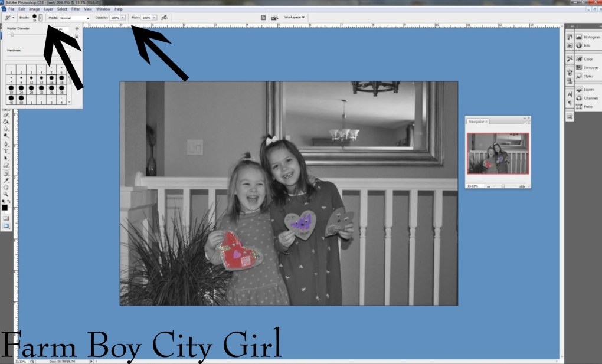
Task: Select the Eyedropper tool in the toolbox
Action: pyautogui.click(x=6, y=180)
